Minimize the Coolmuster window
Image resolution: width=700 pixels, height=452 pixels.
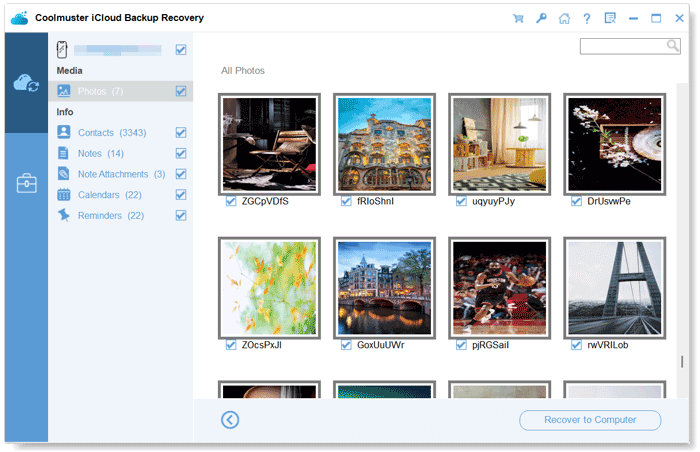(633, 18)
